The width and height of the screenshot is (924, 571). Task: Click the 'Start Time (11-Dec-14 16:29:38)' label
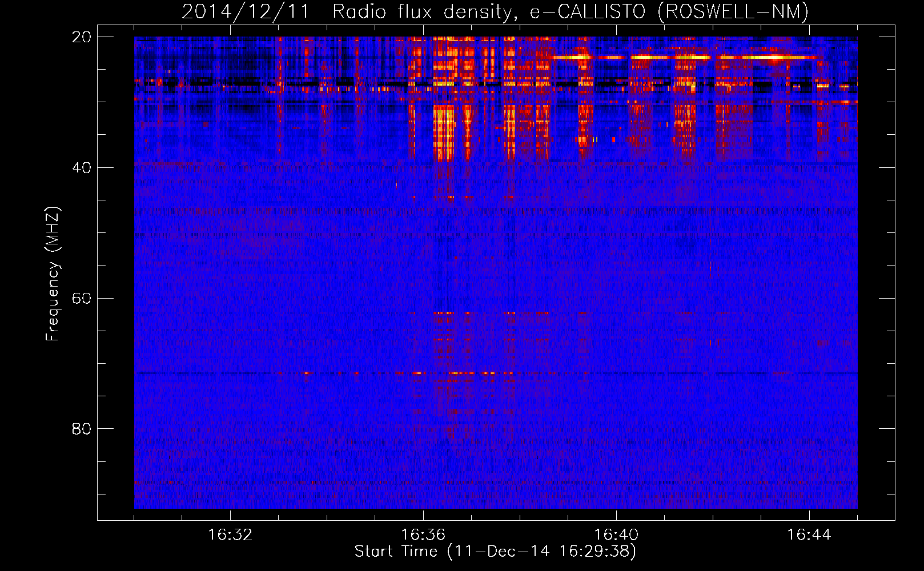pyautogui.click(x=495, y=552)
